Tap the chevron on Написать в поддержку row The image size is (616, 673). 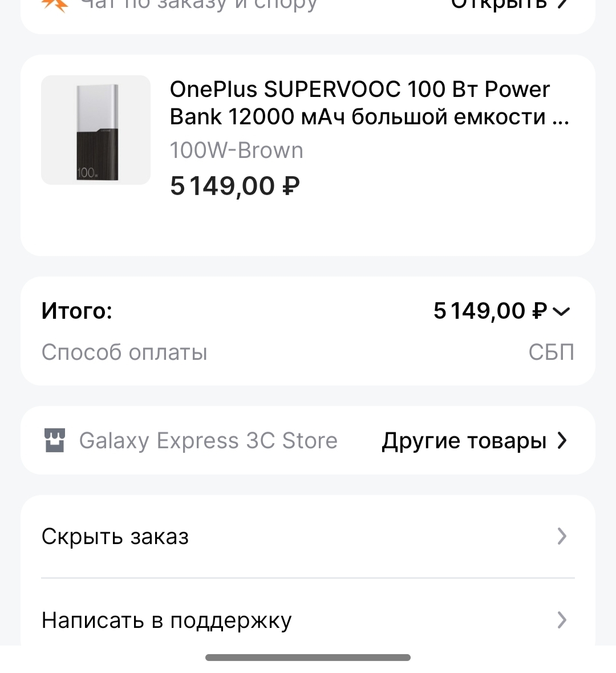(562, 619)
